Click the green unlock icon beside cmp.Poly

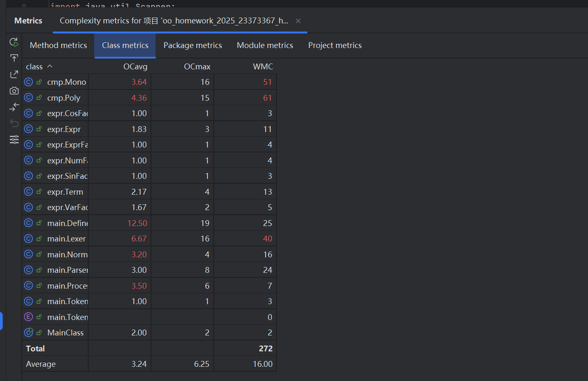point(39,98)
